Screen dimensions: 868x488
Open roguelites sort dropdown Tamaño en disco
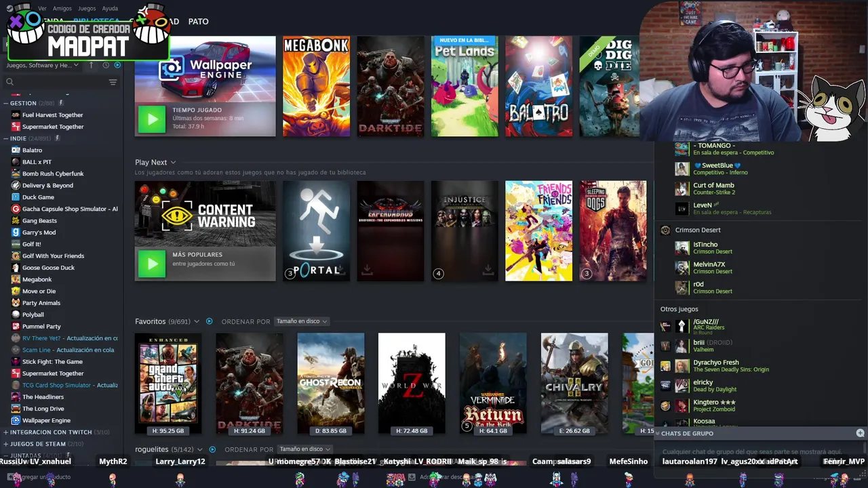(x=304, y=449)
